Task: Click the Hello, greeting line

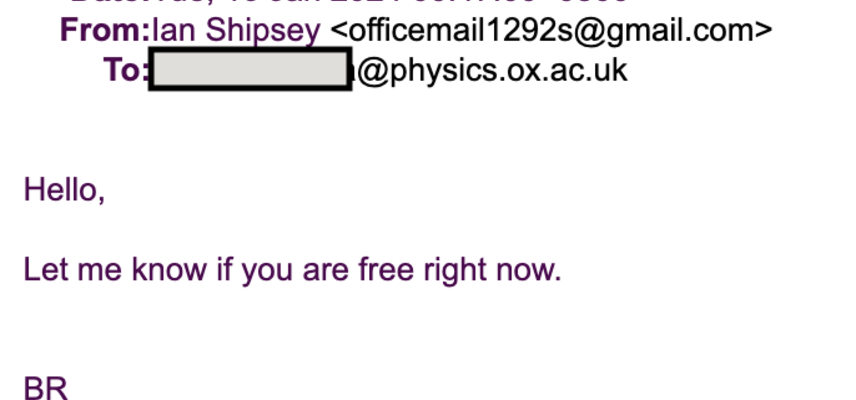Action: click(x=64, y=191)
